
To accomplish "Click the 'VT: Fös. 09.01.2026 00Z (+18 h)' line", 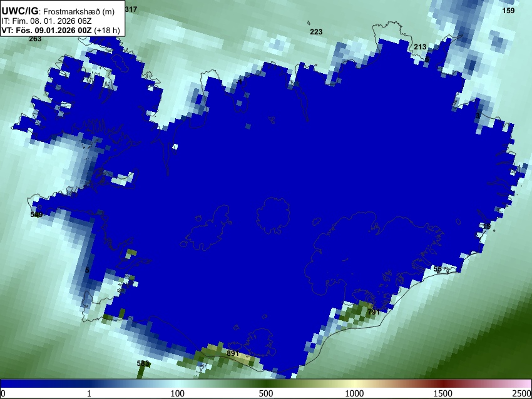I will 61,30.
